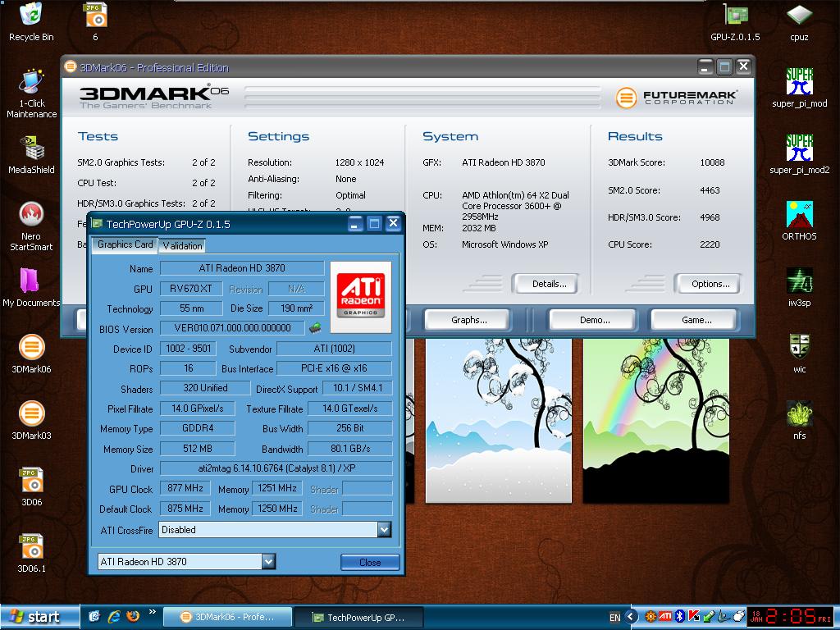This screenshot has width=840, height=630.
Task: Click the SM2.0 Score value 4463
Action: point(710,190)
